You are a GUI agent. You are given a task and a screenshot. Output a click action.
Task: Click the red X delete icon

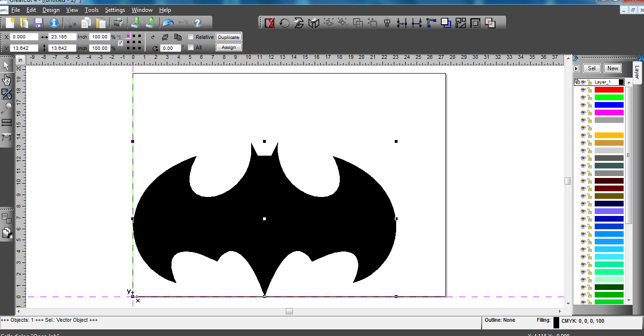coord(270,23)
